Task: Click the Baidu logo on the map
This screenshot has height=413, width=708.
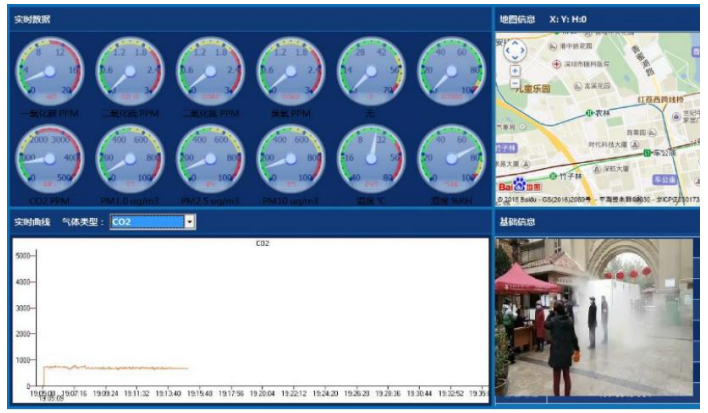Action: coord(520,185)
